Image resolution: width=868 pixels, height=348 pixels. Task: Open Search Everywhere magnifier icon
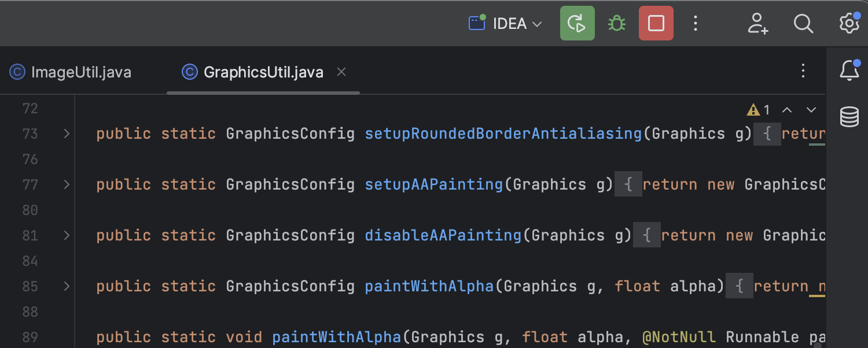(x=803, y=23)
